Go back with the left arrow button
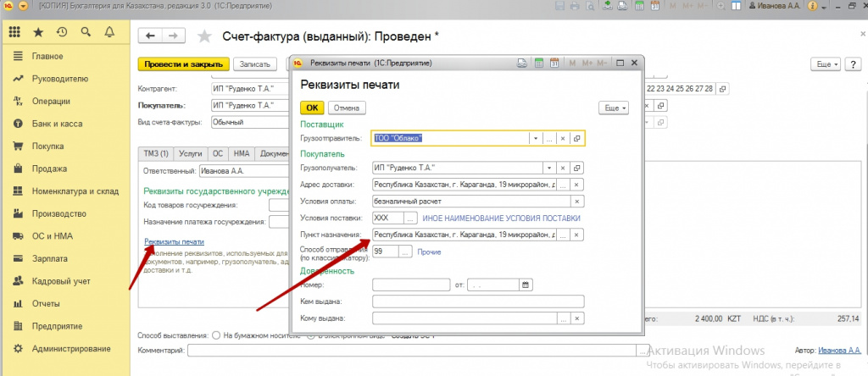Viewport: 868px width, 376px height. 150,36
